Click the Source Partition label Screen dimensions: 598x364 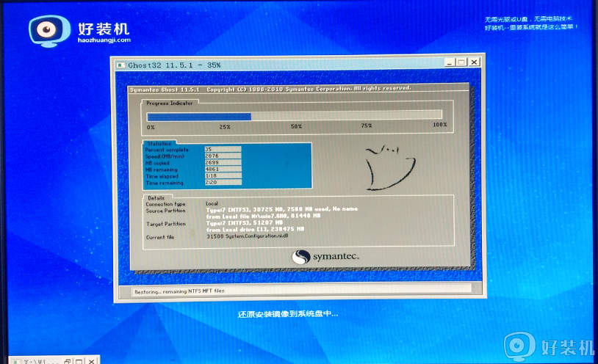coord(165,211)
